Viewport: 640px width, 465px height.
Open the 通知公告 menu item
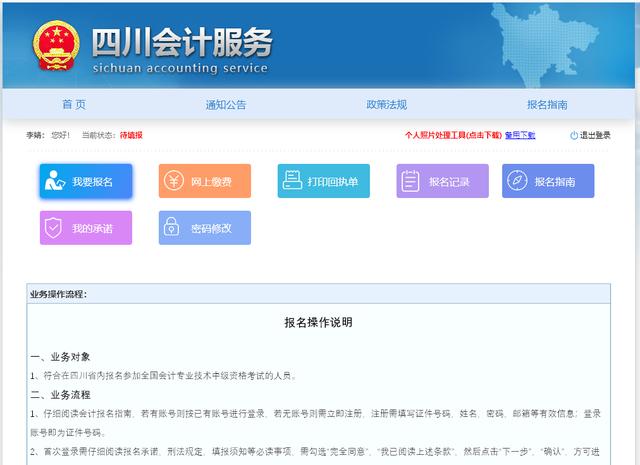[225, 104]
